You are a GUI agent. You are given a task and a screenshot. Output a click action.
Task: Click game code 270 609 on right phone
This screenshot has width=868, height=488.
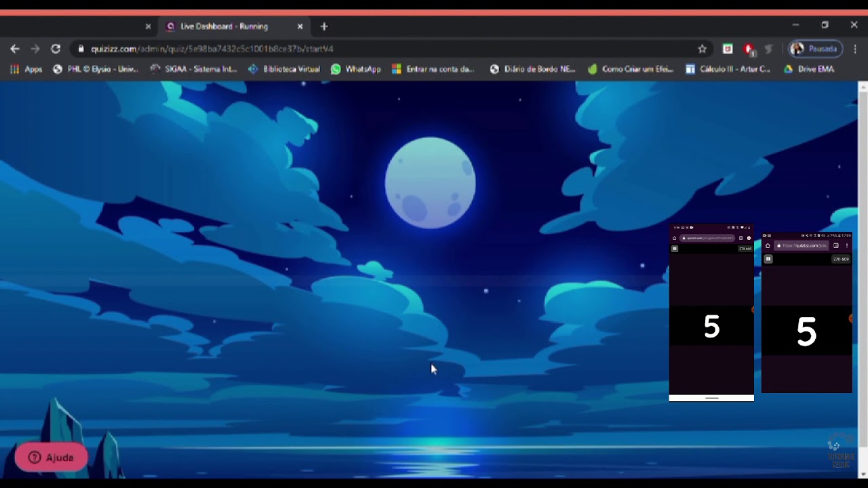(841, 259)
